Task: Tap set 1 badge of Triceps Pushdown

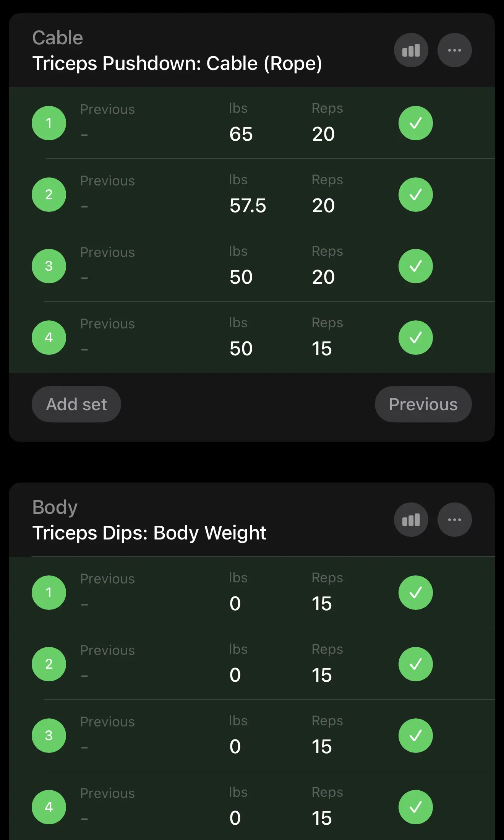Action: tap(49, 123)
